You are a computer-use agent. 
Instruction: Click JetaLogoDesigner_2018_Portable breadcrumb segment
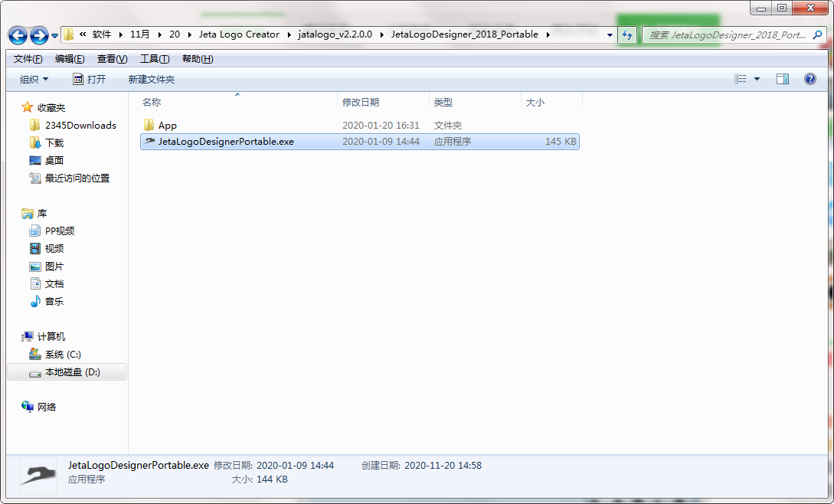(465, 34)
